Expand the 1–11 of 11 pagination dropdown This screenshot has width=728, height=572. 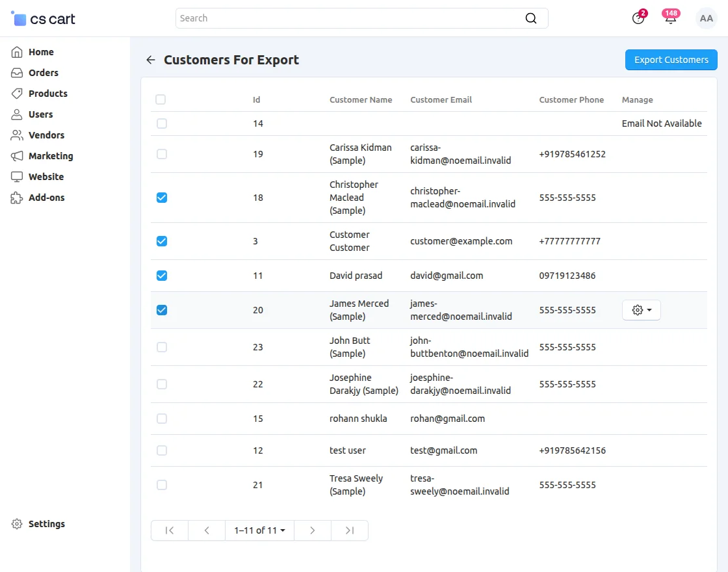259,530
